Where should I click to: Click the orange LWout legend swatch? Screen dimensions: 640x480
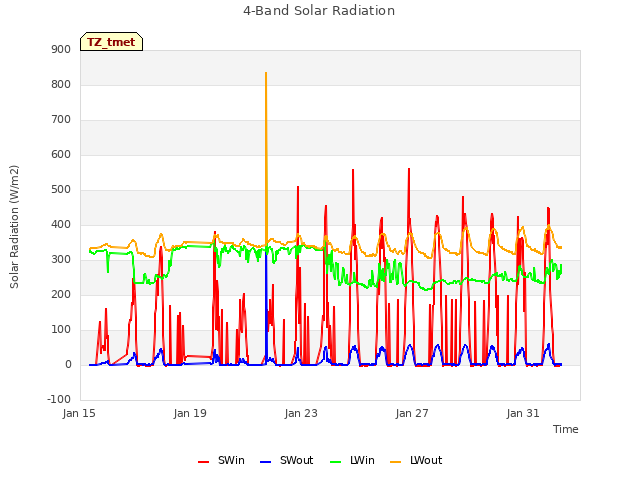pyautogui.click(x=396, y=462)
